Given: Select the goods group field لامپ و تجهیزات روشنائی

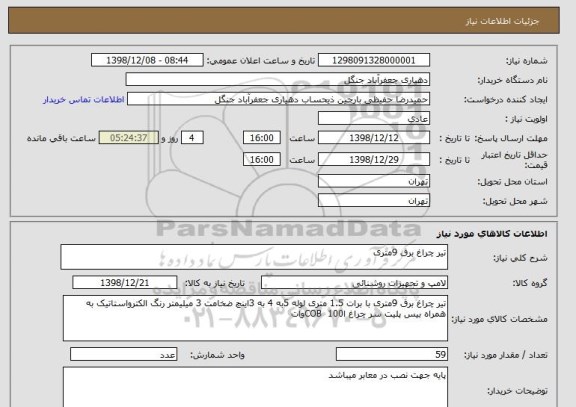Looking at the screenshot, I should click(354, 283).
